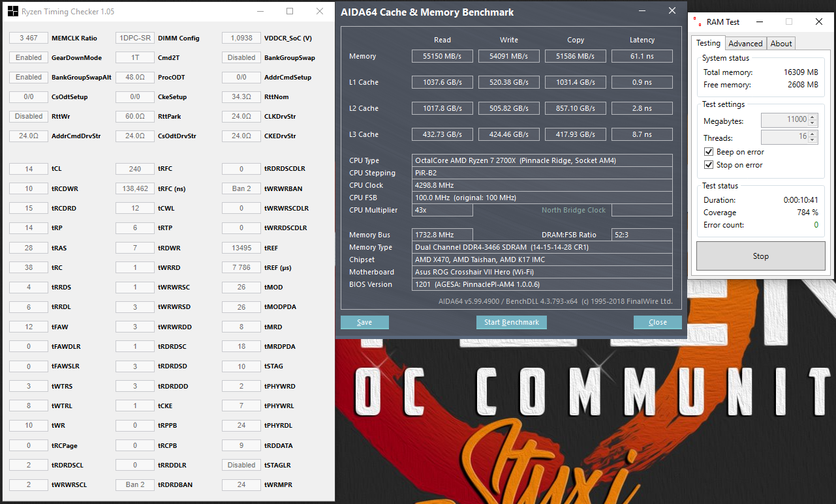The width and height of the screenshot is (836, 504).
Task: Click the GearDownMode Enabled box
Action: click(x=29, y=57)
